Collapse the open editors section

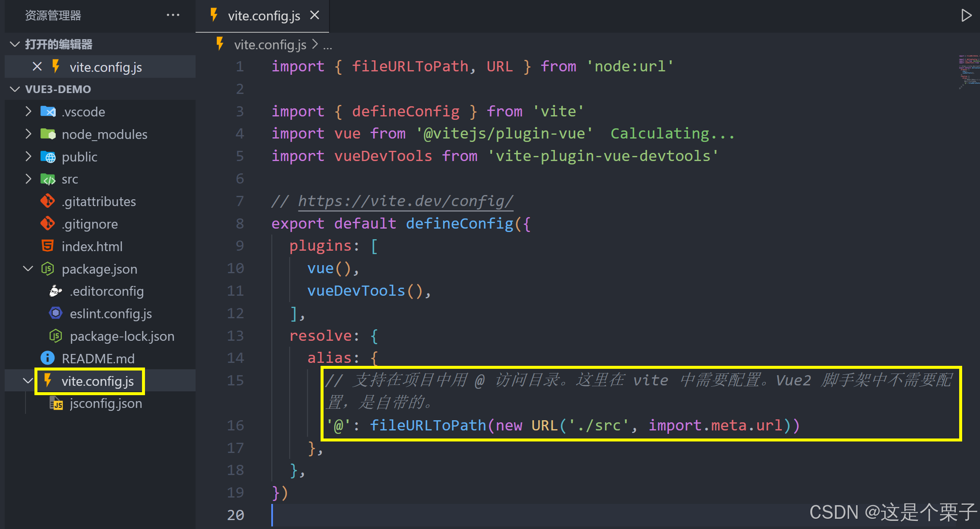tap(15, 44)
